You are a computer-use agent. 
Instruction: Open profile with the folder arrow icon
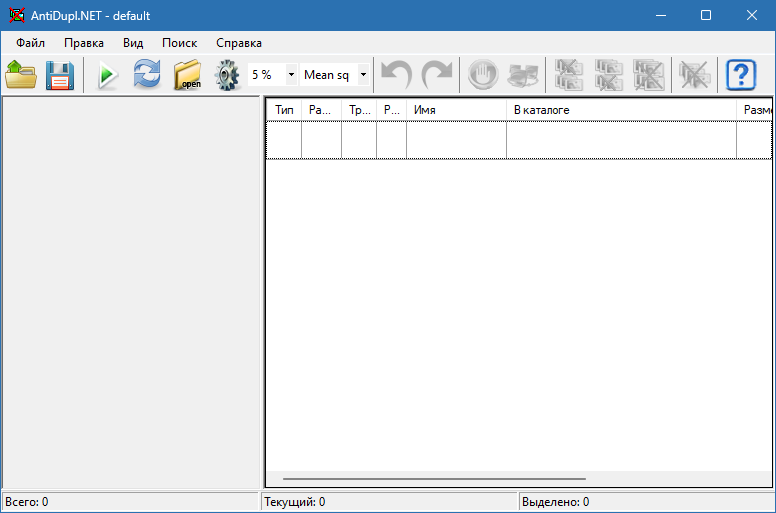click(x=21, y=75)
